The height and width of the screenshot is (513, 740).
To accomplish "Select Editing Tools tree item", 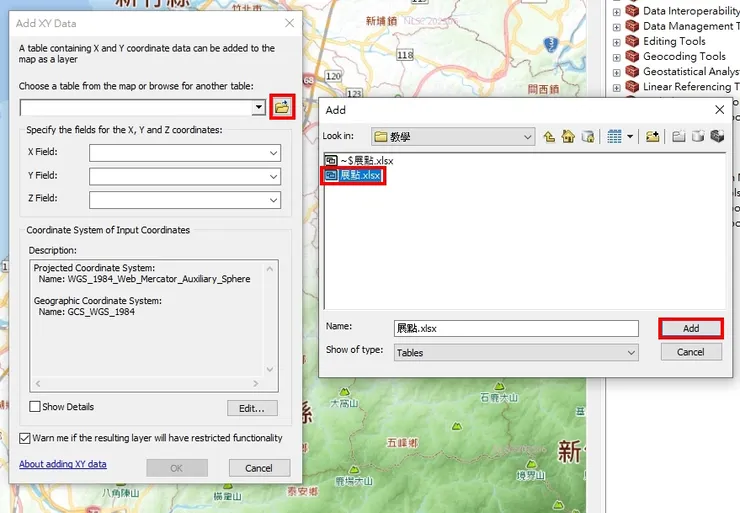I will pos(674,41).
